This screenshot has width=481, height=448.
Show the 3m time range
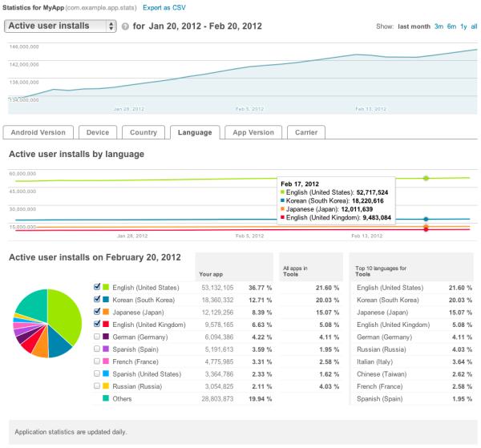[x=439, y=26]
